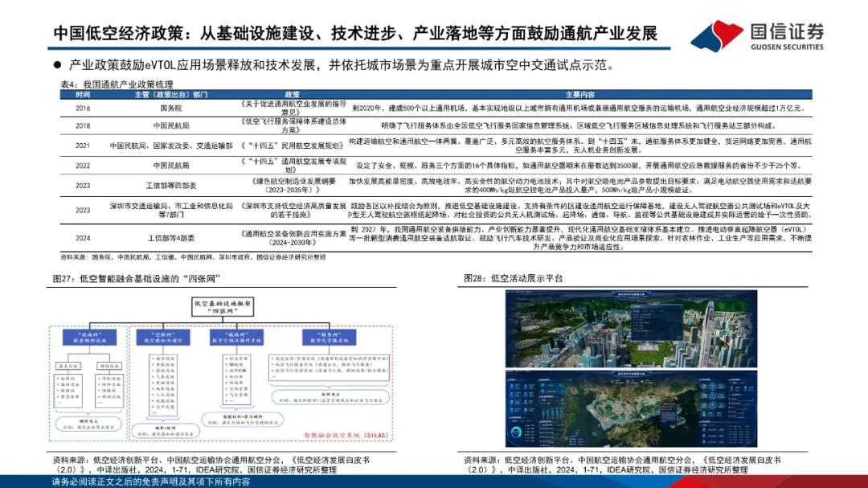Select the caption 表4：我国通航产业政策梳理
Screen dimensions: 868x488
coord(117,84)
